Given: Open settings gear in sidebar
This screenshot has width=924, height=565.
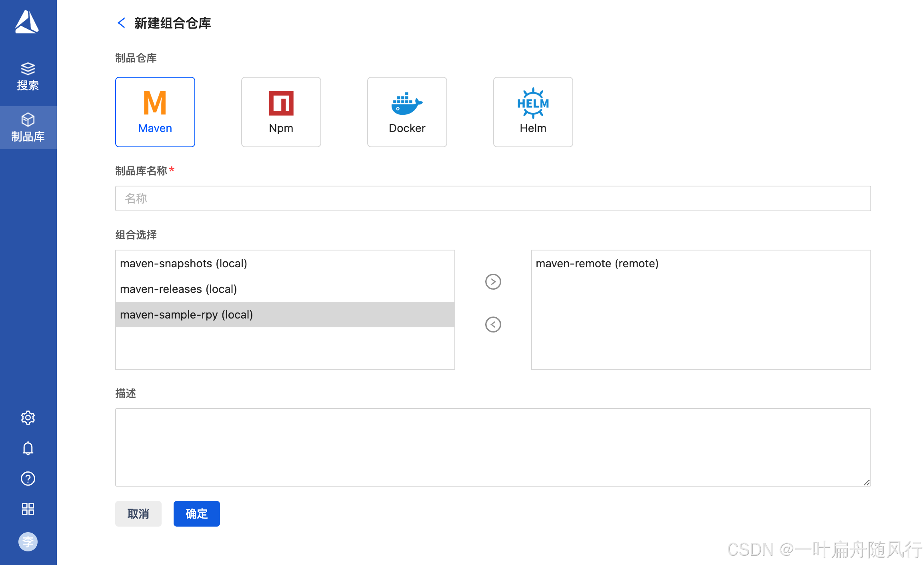Looking at the screenshot, I should [28, 418].
